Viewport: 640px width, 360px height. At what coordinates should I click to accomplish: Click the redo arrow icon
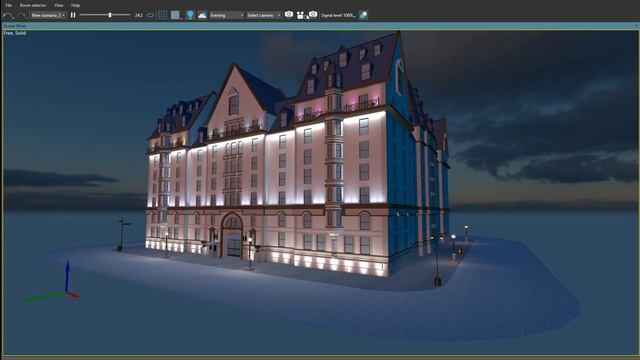(x=22, y=16)
